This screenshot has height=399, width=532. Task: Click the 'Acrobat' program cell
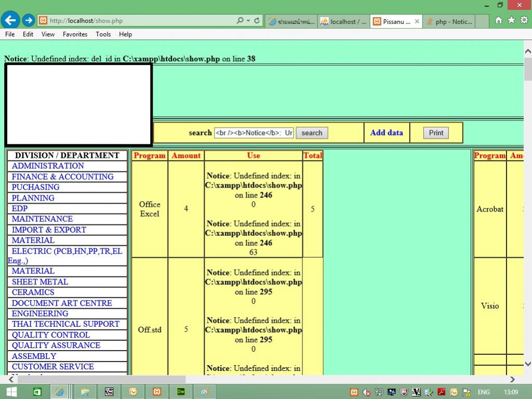(x=490, y=209)
